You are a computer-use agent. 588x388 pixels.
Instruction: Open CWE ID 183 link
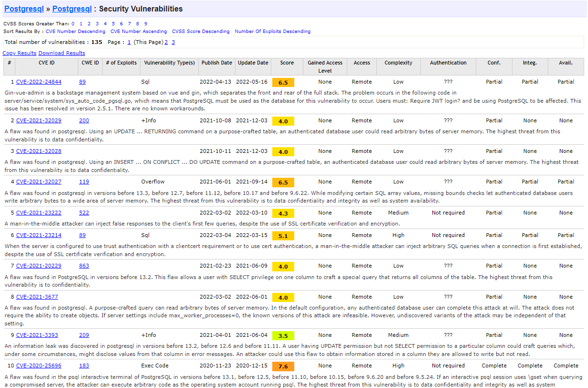pyautogui.click(x=84, y=366)
